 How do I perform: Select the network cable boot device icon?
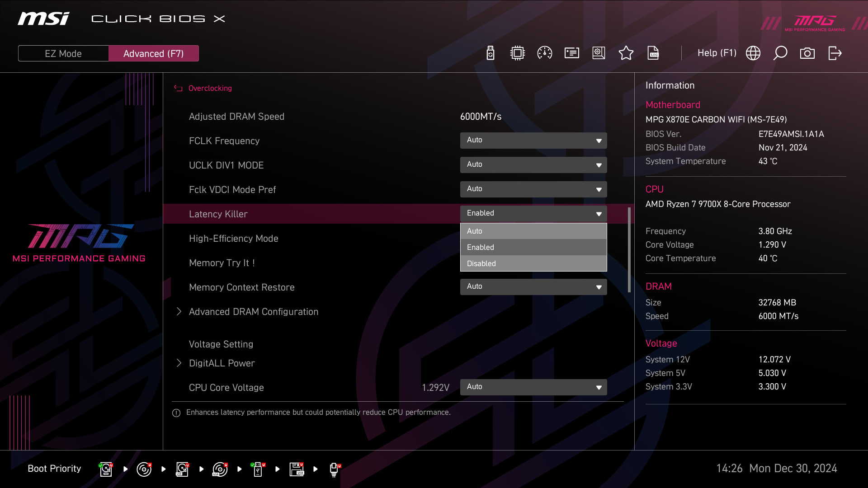coord(335,469)
